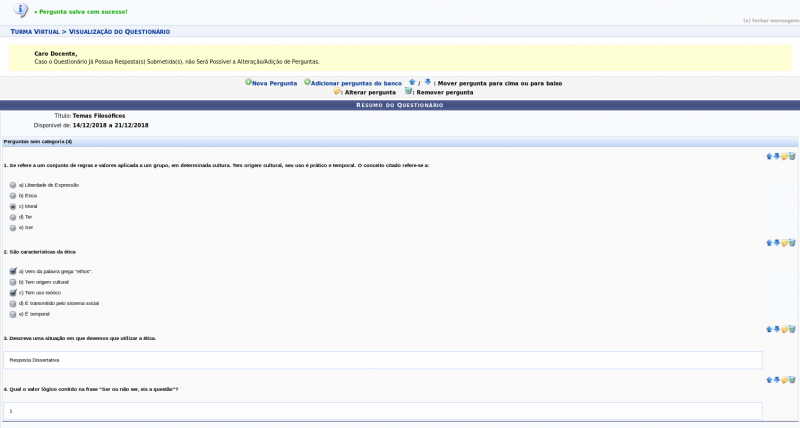Remove question 1 with trash icon
The height and width of the screenshot is (428, 800).
coord(792,157)
